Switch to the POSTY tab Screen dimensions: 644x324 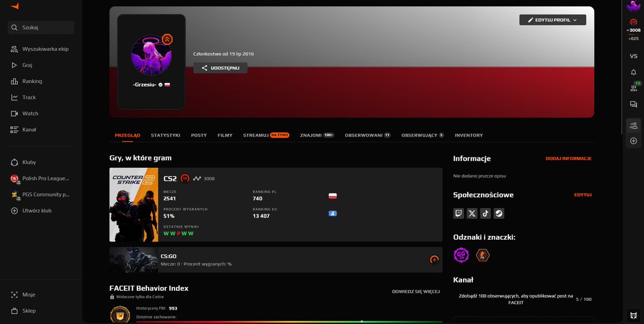pos(199,135)
